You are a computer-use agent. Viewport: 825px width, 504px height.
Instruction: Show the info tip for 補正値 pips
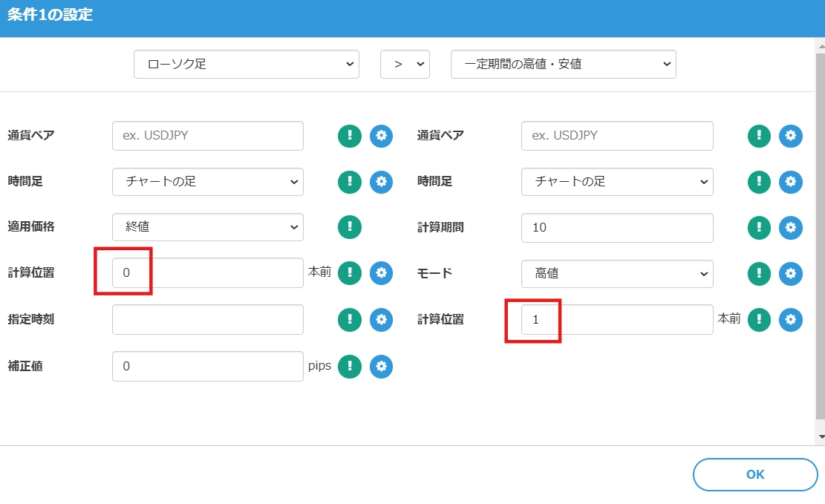pyautogui.click(x=350, y=366)
